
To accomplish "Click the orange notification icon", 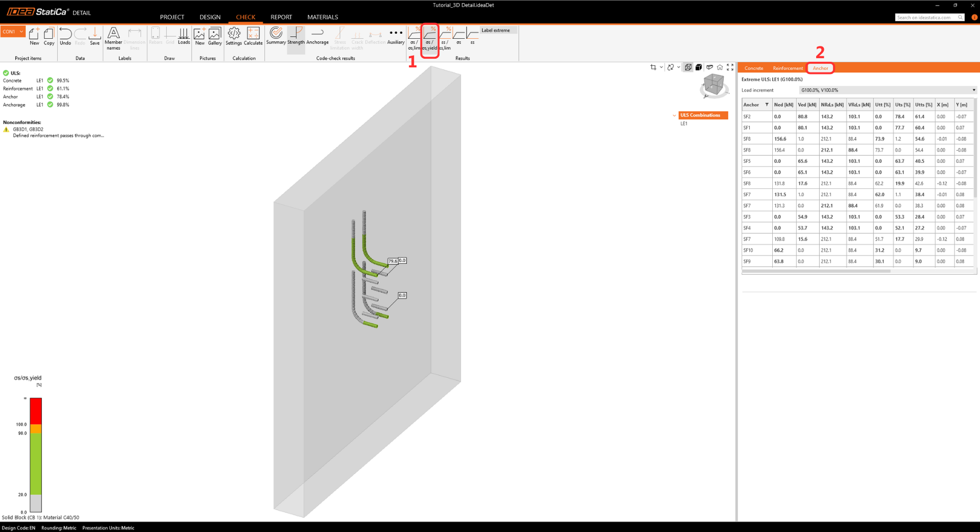I will tap(974, 17).
